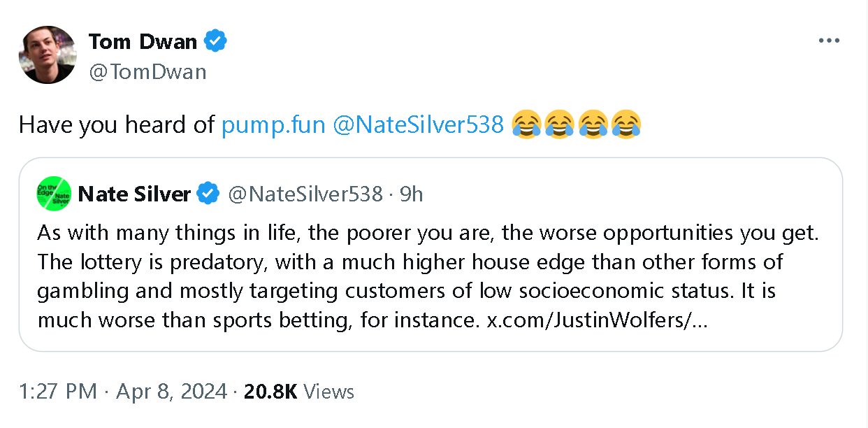Viewport: 868px width, 428px height.
Task: Click the 20.8K Views count
Action: pyautogui.click(x=298, y=392)
